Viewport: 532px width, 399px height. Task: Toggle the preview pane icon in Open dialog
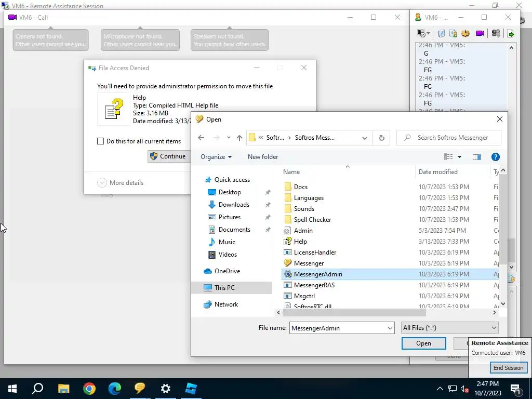click(477, 157)
